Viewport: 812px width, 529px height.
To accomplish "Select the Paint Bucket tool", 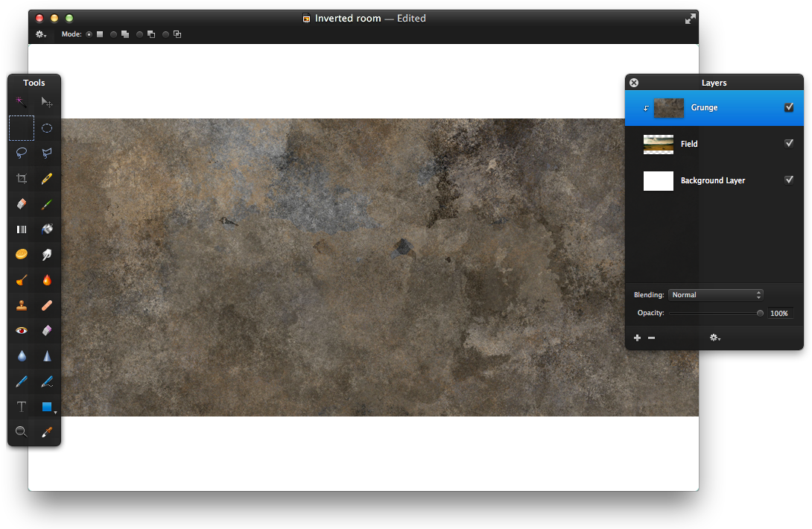I will coord(46,229).
